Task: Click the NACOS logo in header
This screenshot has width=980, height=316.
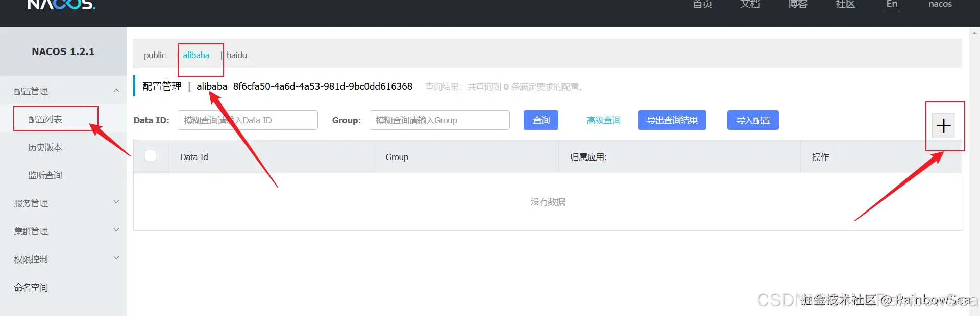Action: [61, 5]
